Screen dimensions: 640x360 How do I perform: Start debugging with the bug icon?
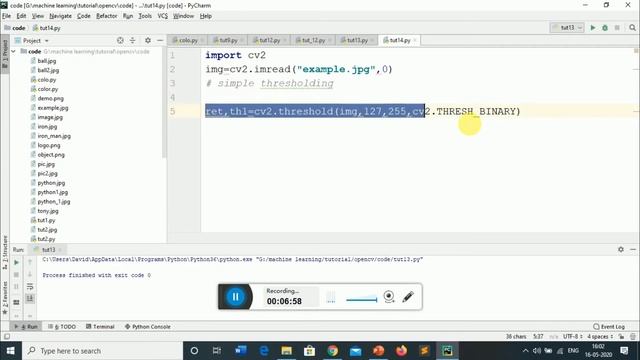pyautogui.click(x=605, y=28)
